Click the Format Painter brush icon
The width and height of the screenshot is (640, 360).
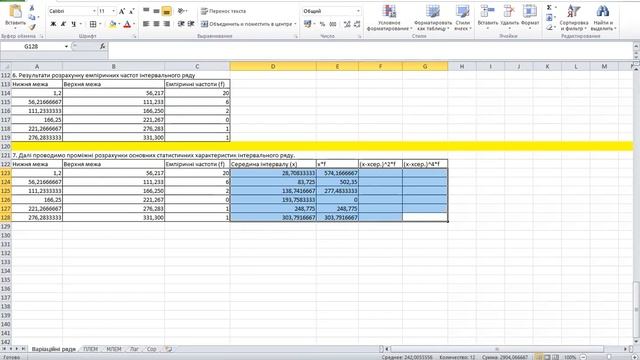pos(32,27)
